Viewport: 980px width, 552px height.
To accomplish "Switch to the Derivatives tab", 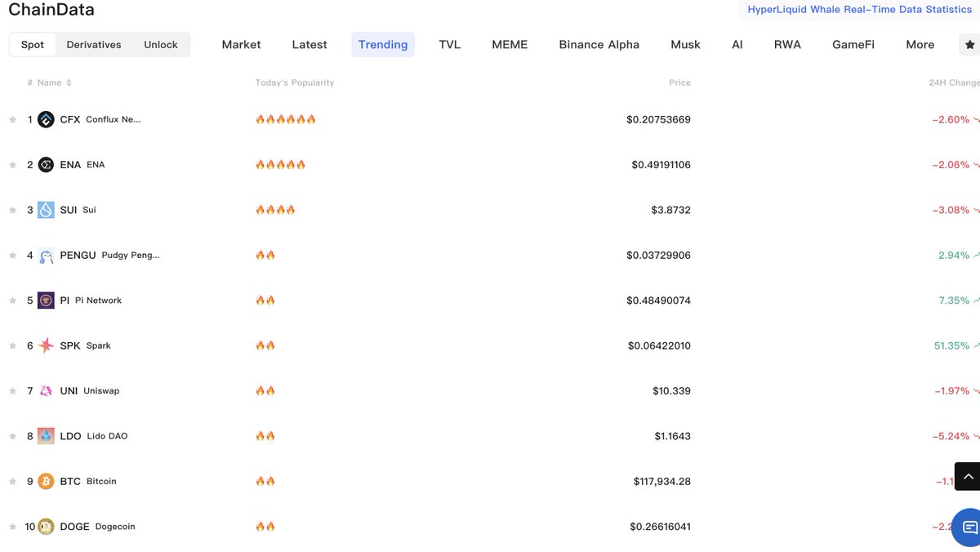I will coord(94,45).
